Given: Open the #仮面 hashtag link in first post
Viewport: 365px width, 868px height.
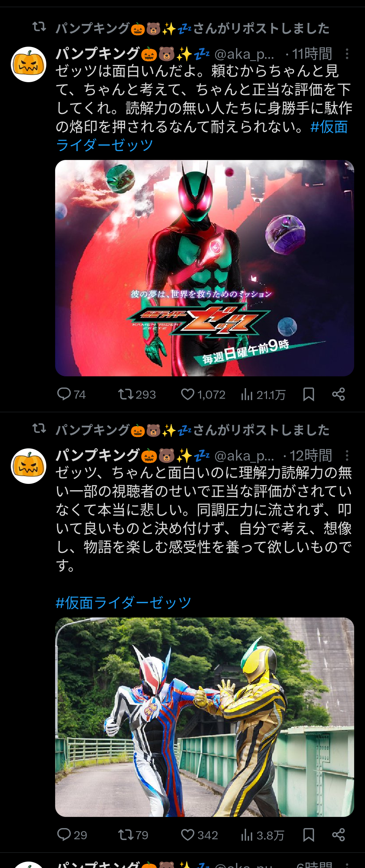Looking at the screenshot, I should point(329,127).
